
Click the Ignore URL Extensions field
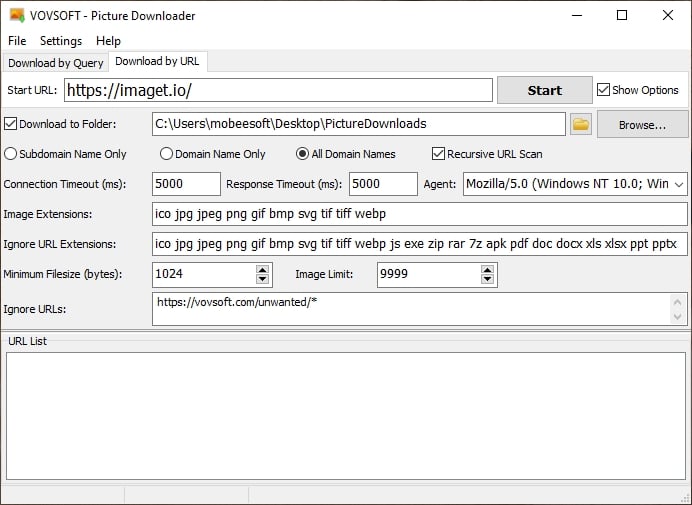[420, 244]
